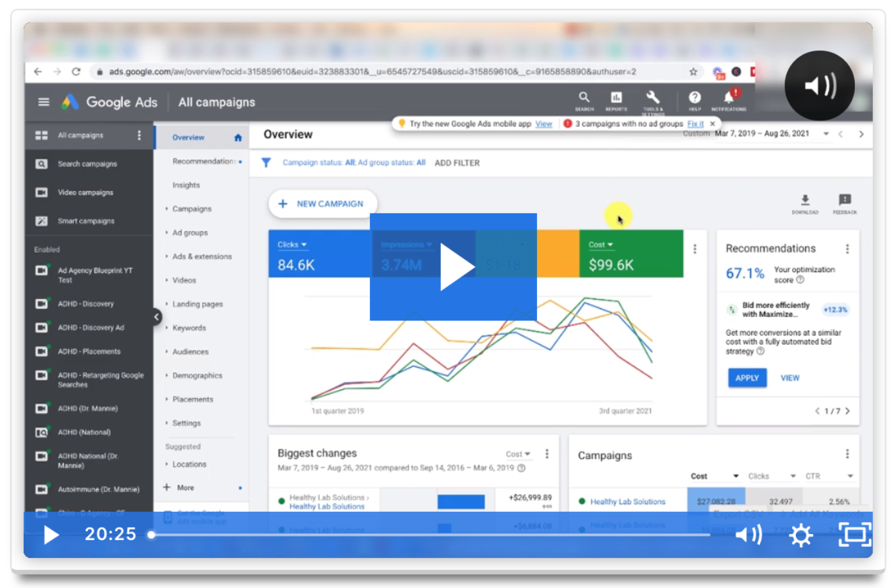Open the Insights page

click(186, 185)
